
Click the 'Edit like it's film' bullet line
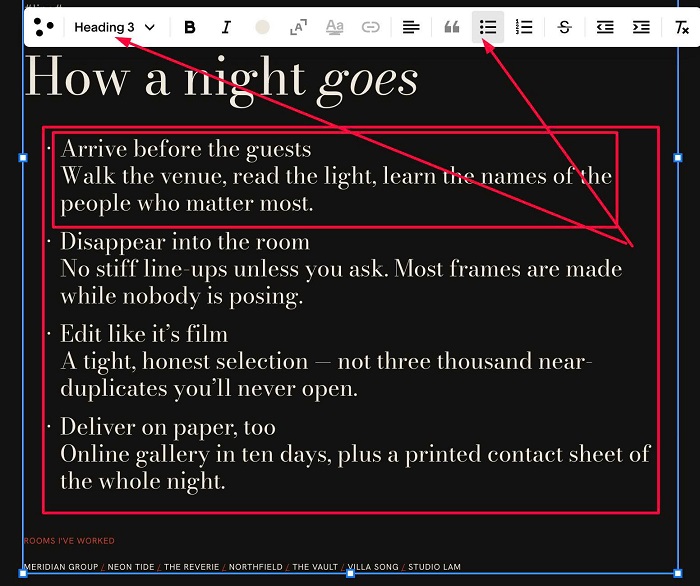click(144, 334)
